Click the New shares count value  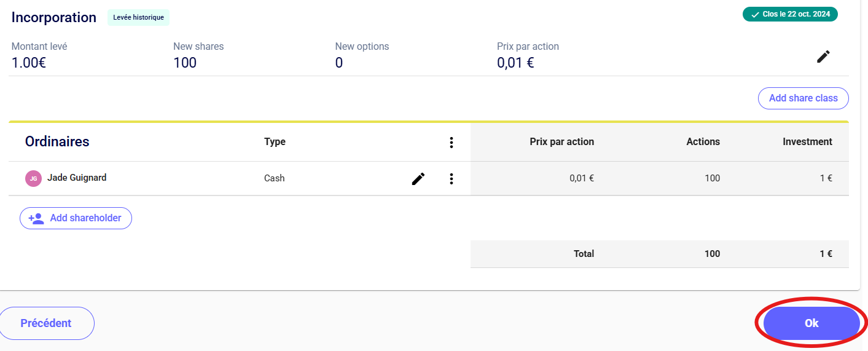click(x=185, y=63)
